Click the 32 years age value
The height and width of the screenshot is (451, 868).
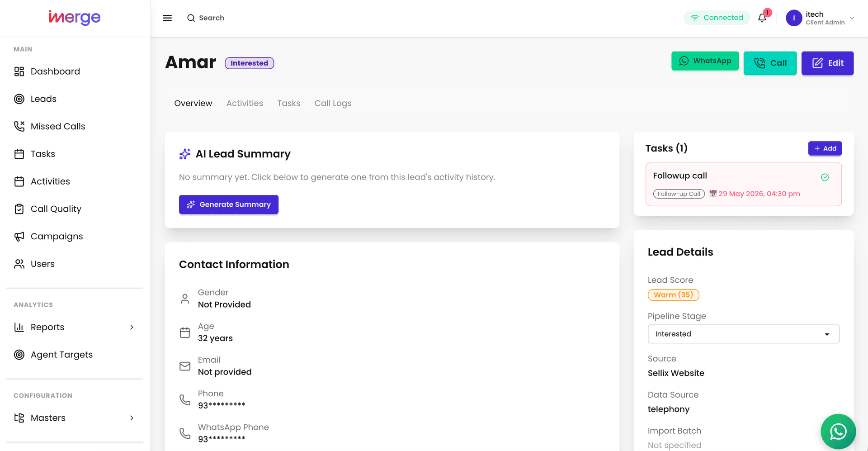click(x=215, y=338)
